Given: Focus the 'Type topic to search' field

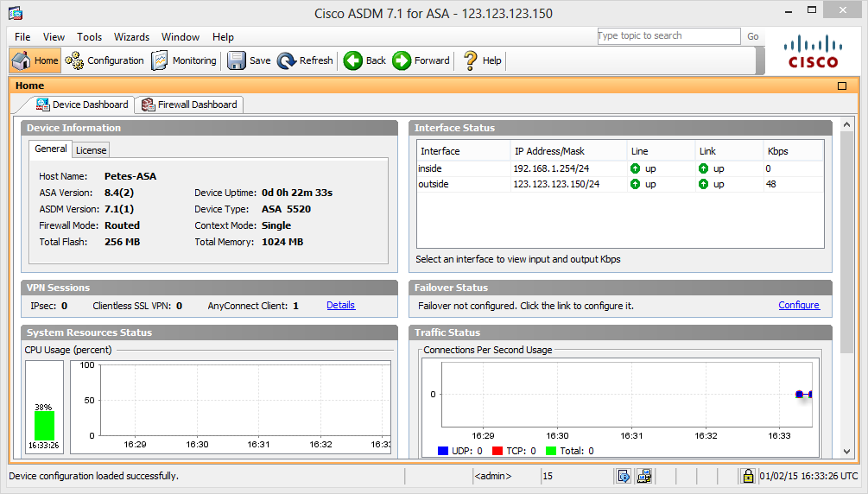Looking at the screenshot, I should [668, 36].
